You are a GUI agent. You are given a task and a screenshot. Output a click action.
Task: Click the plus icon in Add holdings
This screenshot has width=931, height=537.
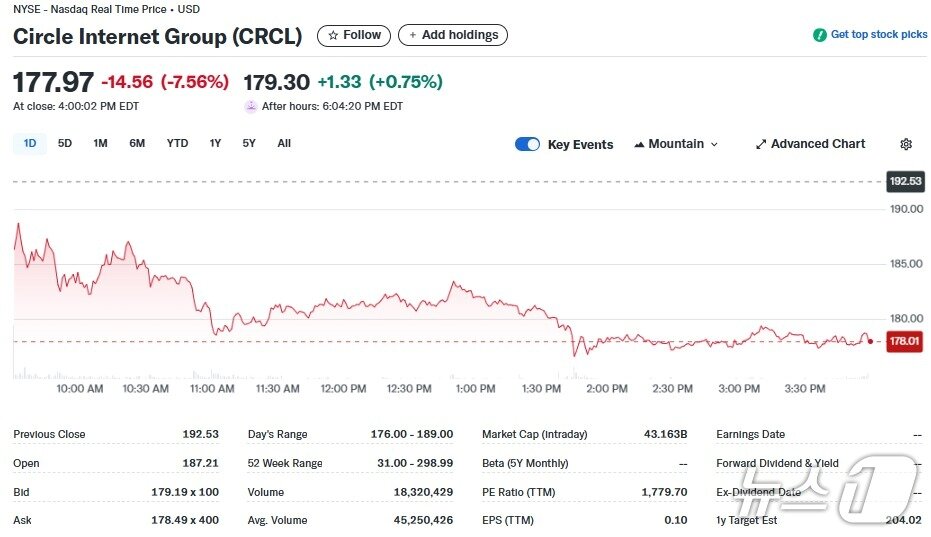click(x=411, y=35)
